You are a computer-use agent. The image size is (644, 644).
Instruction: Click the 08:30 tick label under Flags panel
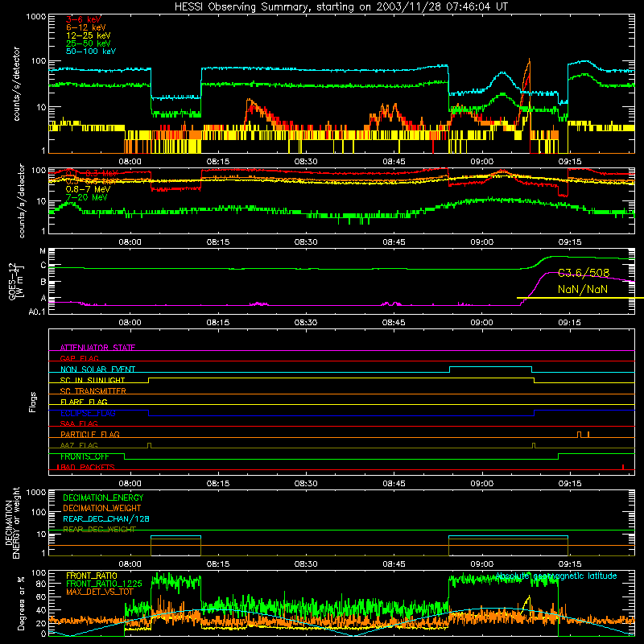(306, 484)
